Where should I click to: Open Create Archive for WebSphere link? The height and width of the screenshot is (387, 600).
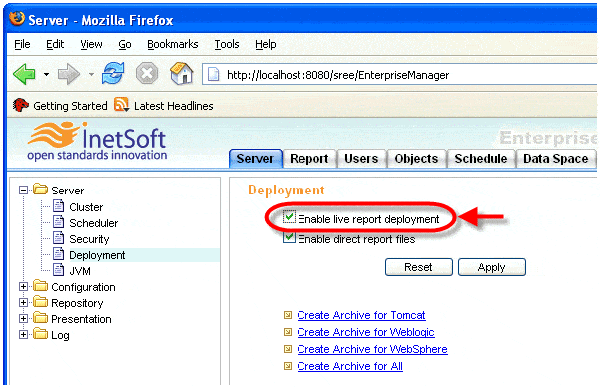pyautogui.click(x=372, y=349)
